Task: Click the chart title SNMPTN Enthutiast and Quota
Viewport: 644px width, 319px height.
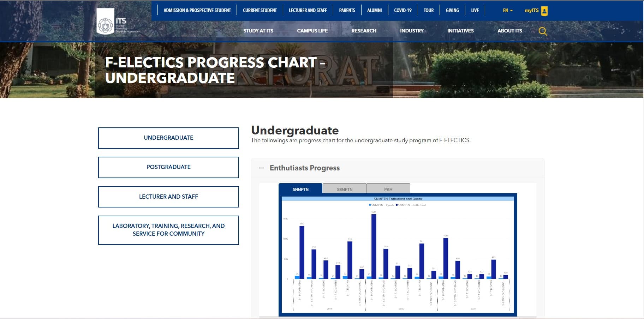Action: coord(398,199)
